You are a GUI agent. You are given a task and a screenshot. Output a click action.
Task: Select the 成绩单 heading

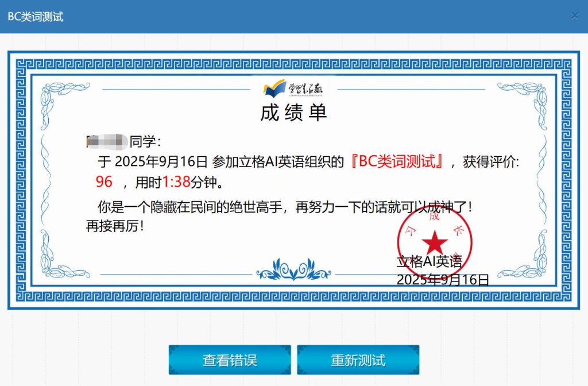(293, 113)
